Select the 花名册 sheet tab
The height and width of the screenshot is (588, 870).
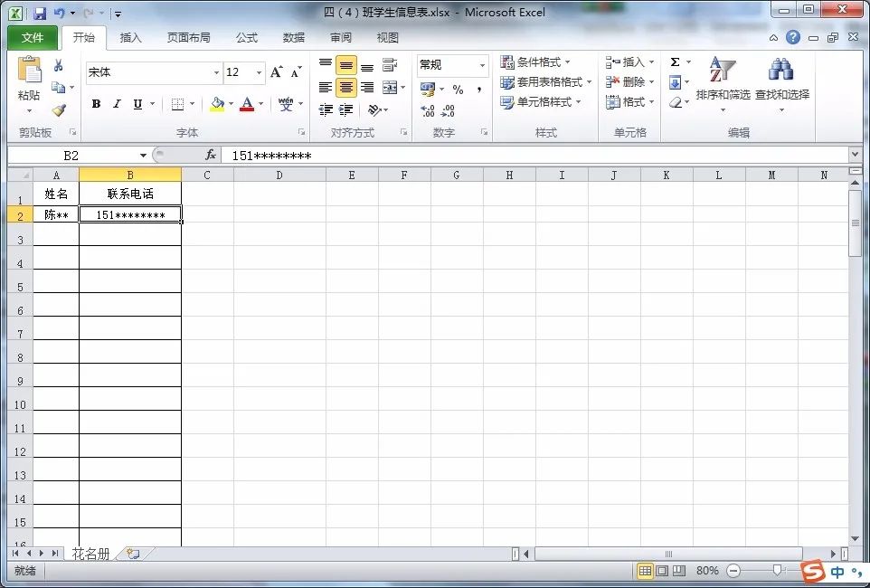coord(90,553)
